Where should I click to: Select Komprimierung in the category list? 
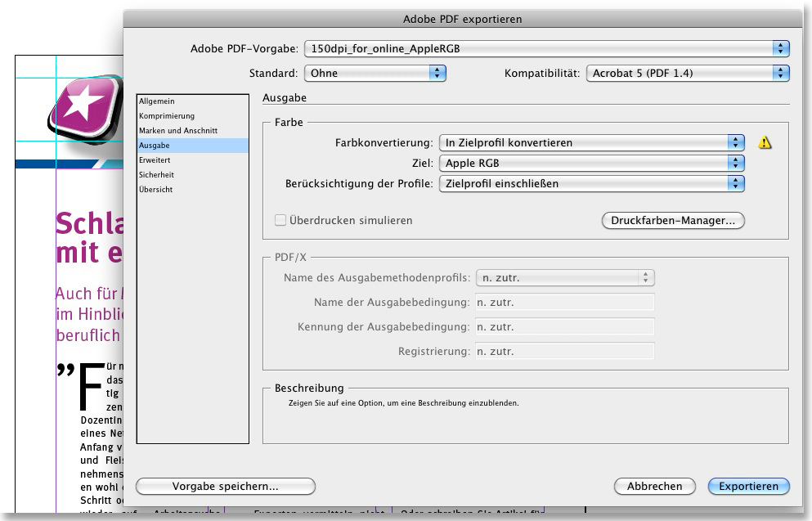[193, 116]
